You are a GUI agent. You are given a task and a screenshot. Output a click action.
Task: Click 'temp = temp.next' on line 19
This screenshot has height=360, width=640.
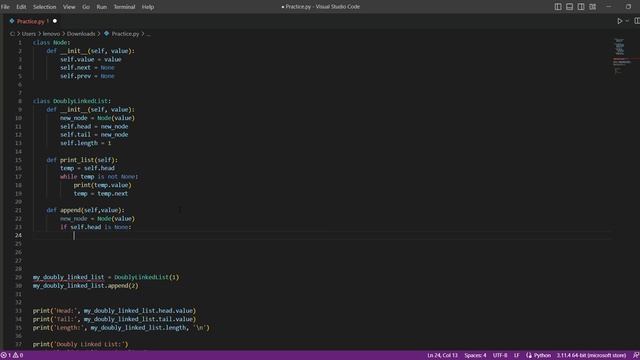101,193
